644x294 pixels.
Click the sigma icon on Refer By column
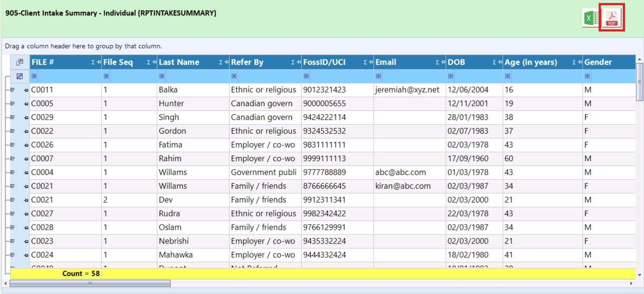294,63
